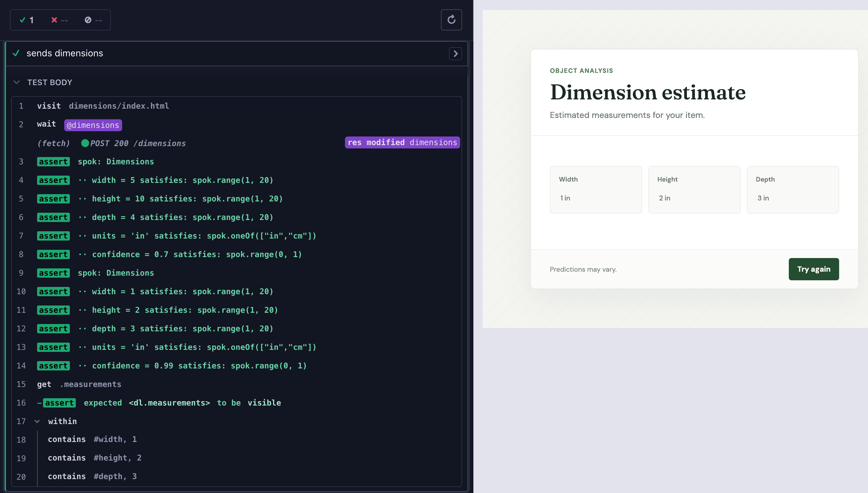Select the confidence = 0.99 assertion row
Image resolution: width=868 pixels, height=493 pixels.
pyautogui.click(x=236, y=366)
